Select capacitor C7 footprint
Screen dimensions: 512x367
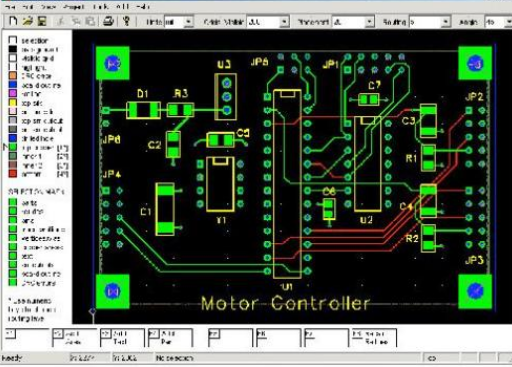368,99
